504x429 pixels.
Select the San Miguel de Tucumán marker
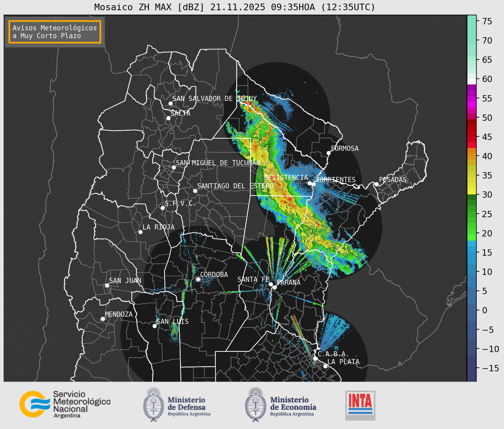(x=174, y=167)
